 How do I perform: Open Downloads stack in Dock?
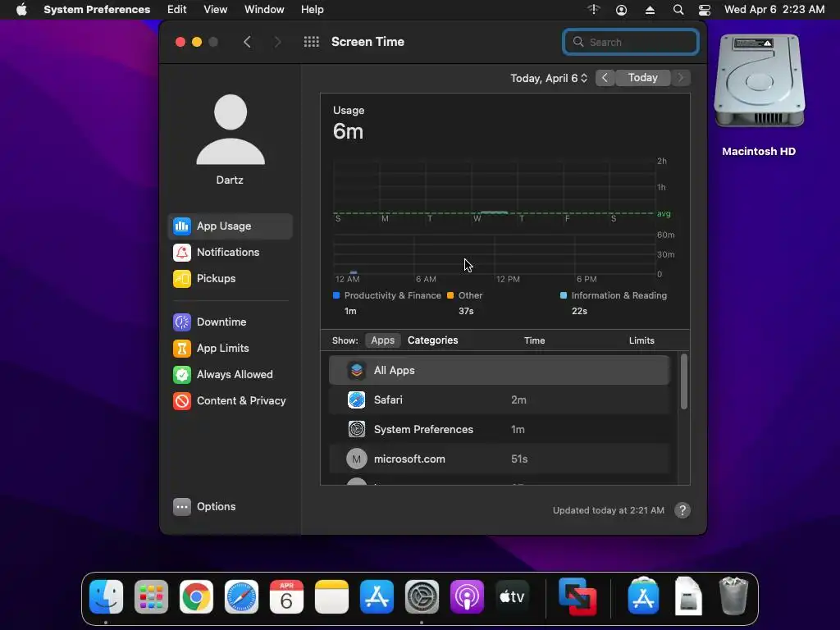tap(688, 596)
